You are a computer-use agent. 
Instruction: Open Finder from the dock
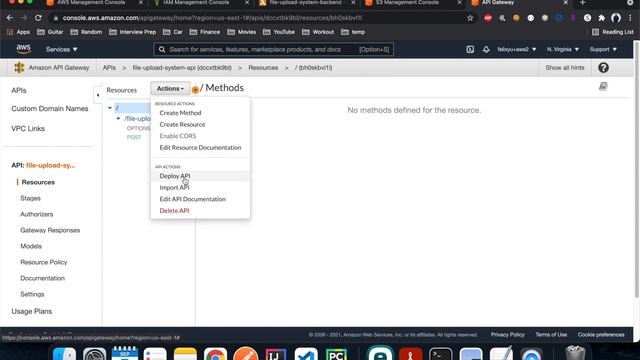[64, 353]
